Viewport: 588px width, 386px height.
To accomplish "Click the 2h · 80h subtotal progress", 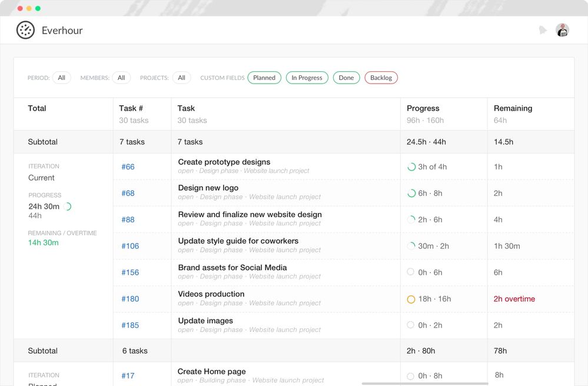I will [421, 351].
